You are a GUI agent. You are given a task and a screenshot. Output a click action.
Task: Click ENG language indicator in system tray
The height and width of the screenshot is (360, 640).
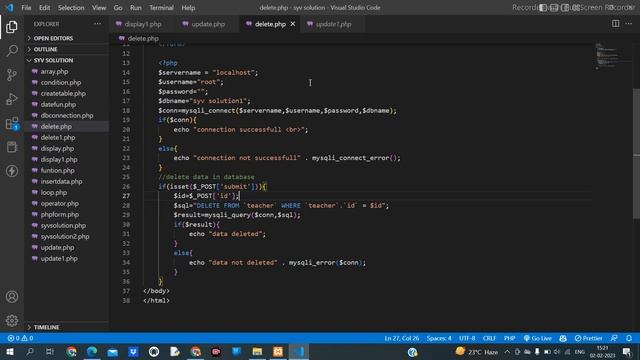click(580, 351)
